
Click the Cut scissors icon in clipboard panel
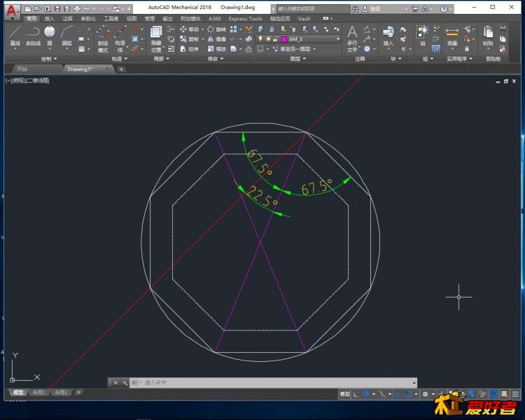click(x=503, y=29)
